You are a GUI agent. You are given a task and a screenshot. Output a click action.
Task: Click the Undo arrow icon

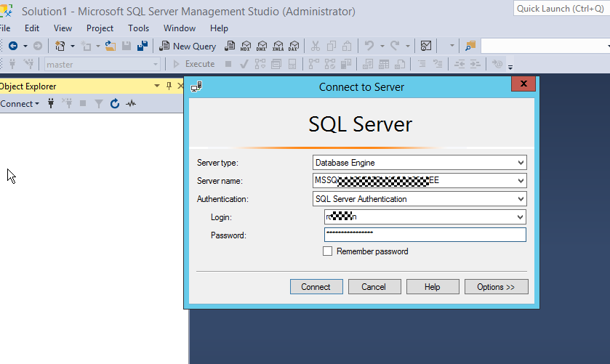coord(369,46)
